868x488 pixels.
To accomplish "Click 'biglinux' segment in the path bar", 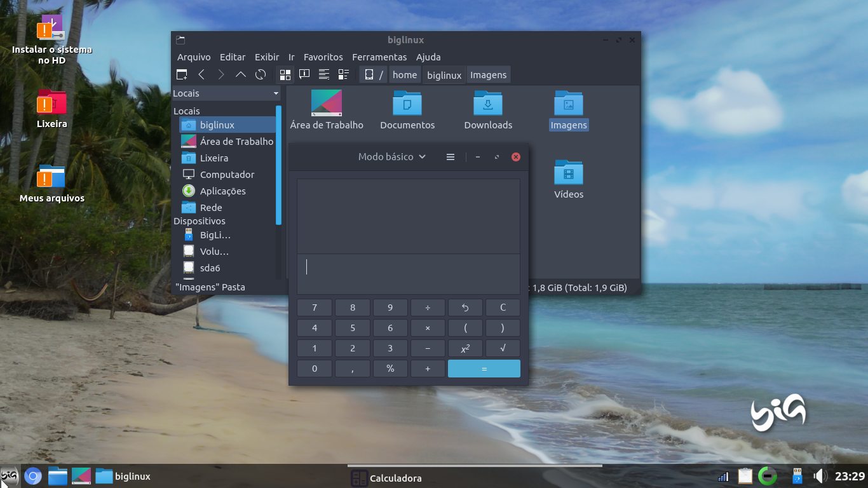I will click(444, 74).
